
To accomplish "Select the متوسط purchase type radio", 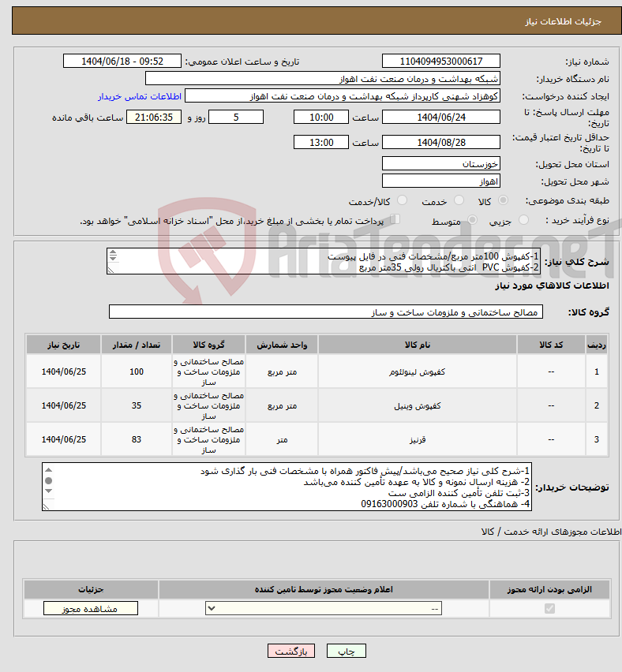I will (472, 220).
